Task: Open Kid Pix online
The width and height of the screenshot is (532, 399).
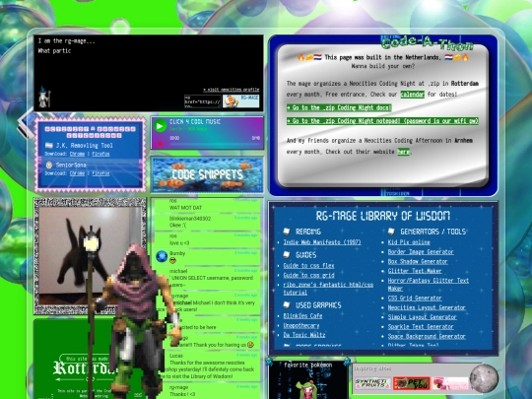Action: pos(409,242)
